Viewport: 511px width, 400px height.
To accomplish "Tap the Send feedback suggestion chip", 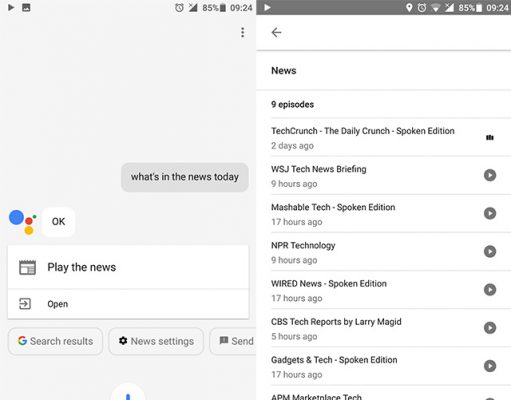I will (x=233, y=341).
